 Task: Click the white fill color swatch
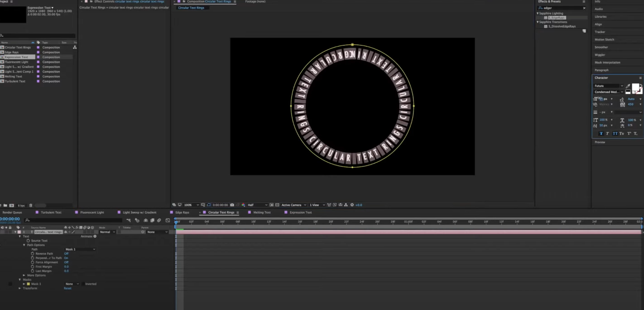635,87
